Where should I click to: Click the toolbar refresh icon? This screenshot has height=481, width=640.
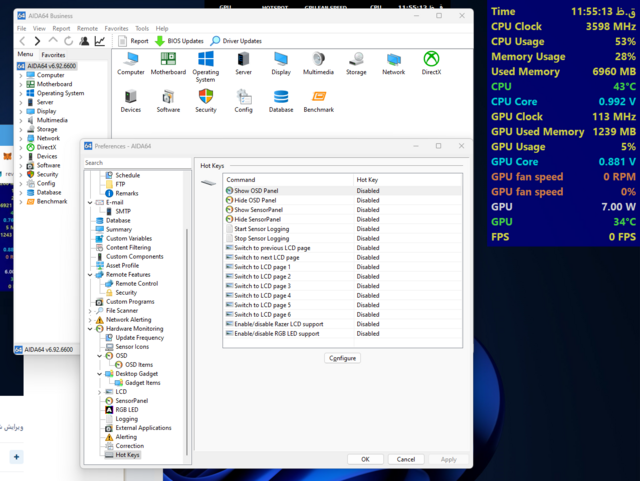(68, 41)
